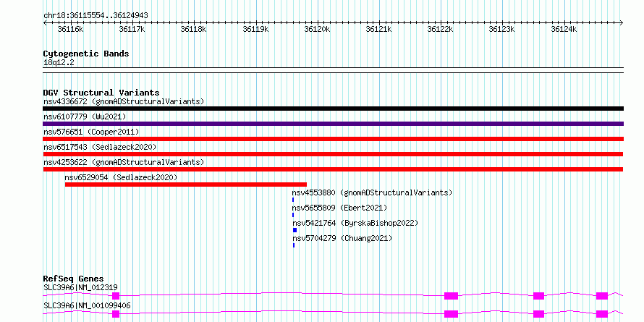The width and height of the screenshot is (644, 322).
Task: Click the 36116k ruler label
Action: (71, 29)
